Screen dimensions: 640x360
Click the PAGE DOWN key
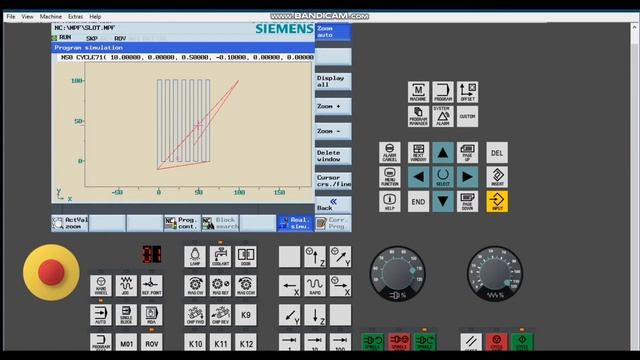(x=467, y=201)
